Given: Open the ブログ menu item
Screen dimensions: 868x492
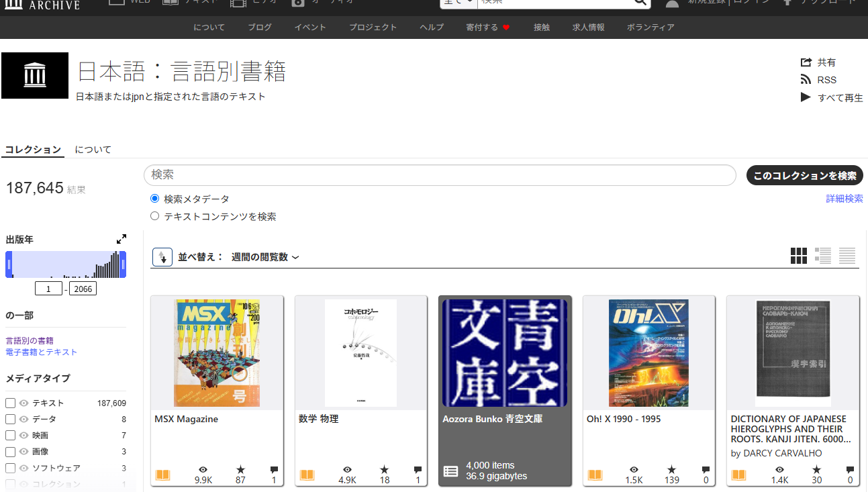Looking at the screenshot, I should [x=260, y=28].
